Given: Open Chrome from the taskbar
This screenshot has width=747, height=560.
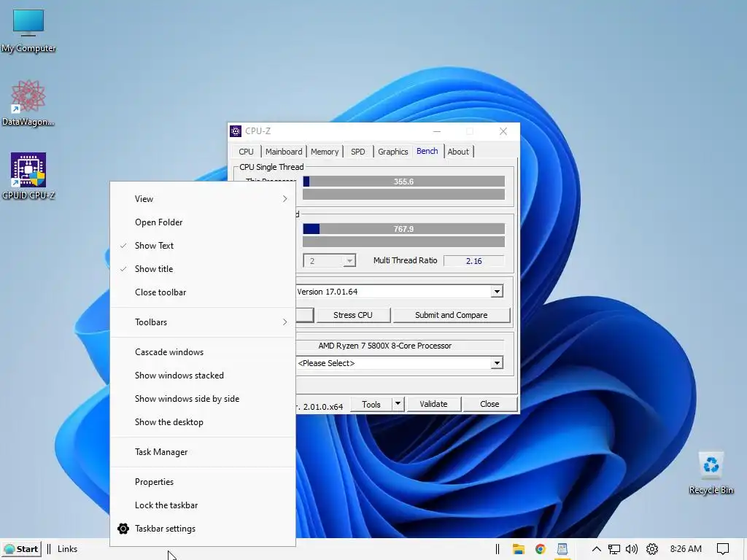Looking at the screenshot, I should [541, 549].
